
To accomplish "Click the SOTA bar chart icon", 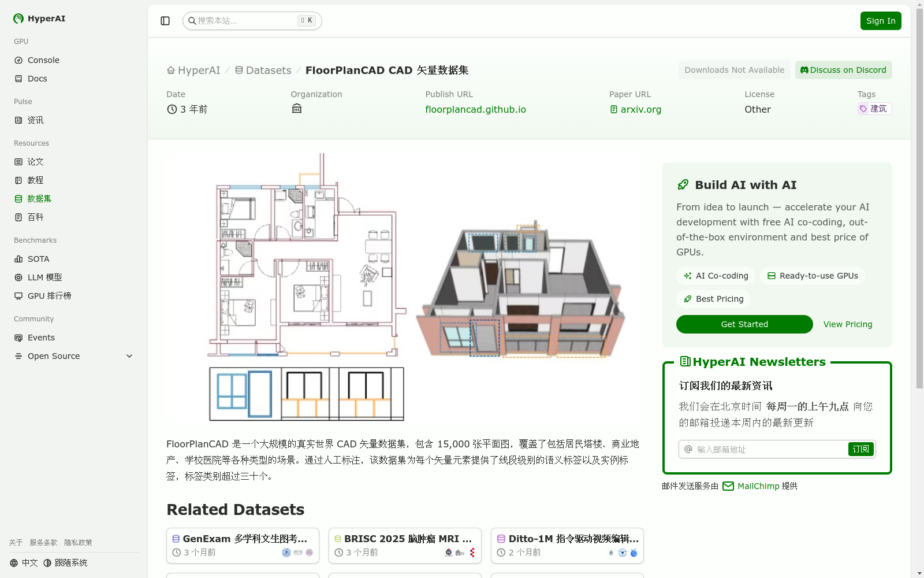I will coord(18,259).
